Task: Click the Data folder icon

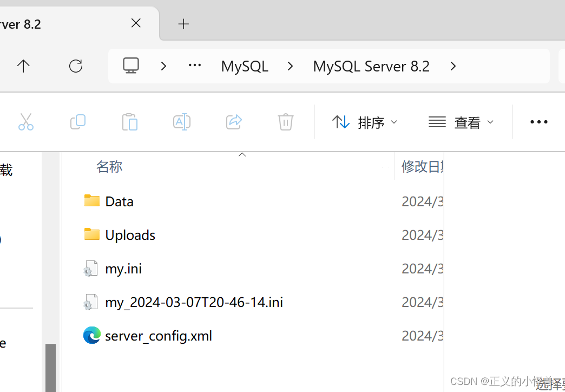Action: click(92, 200)
